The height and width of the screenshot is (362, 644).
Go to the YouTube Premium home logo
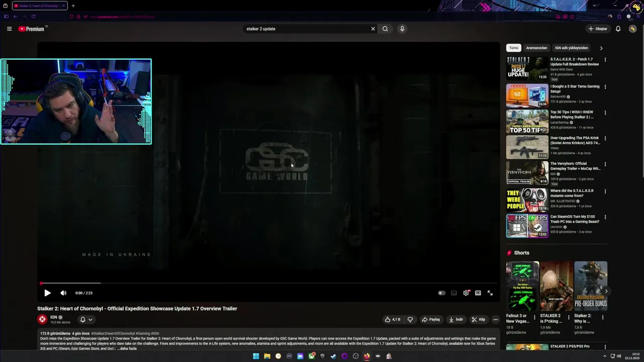click(32, 29)
